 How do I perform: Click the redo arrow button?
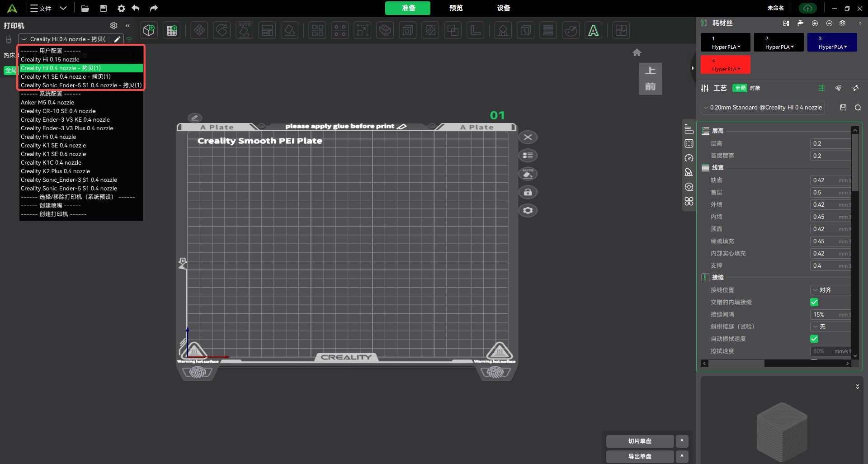[x=154, y=8]
